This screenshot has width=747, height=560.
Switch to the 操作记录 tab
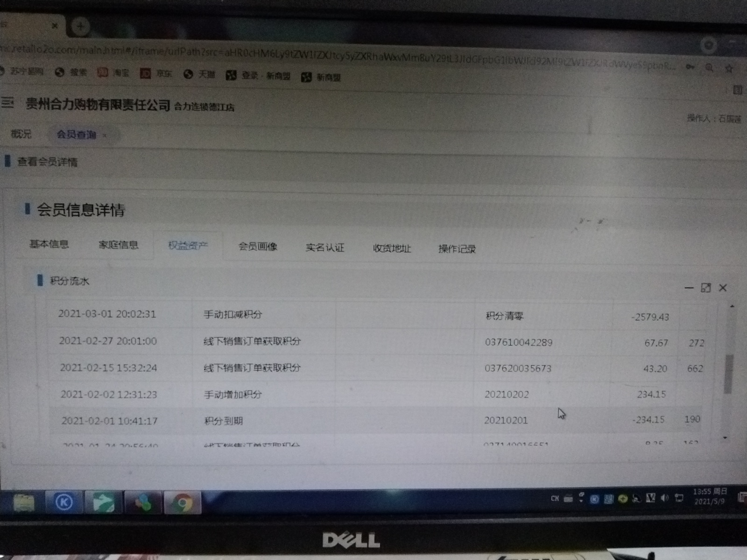coord(457,249)
